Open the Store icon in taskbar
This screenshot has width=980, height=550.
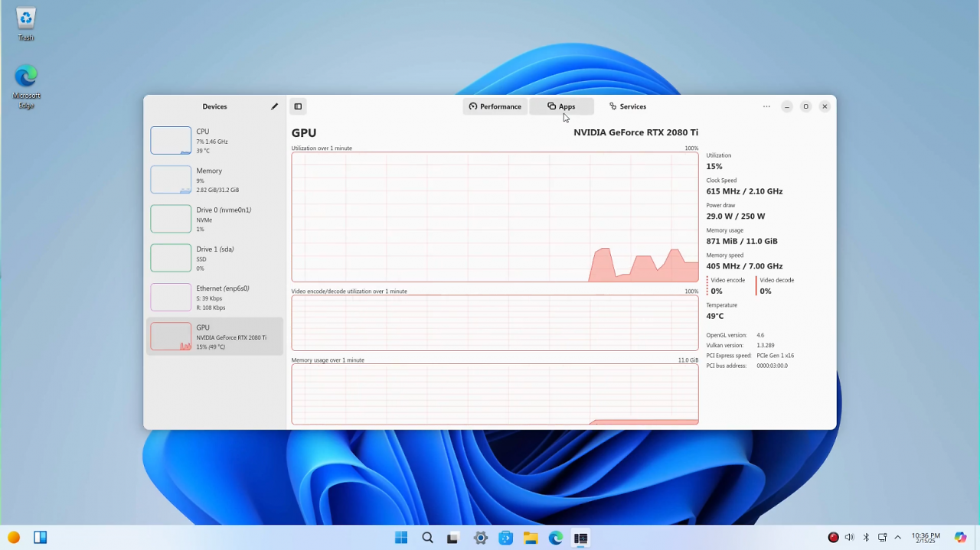point(505,538)
